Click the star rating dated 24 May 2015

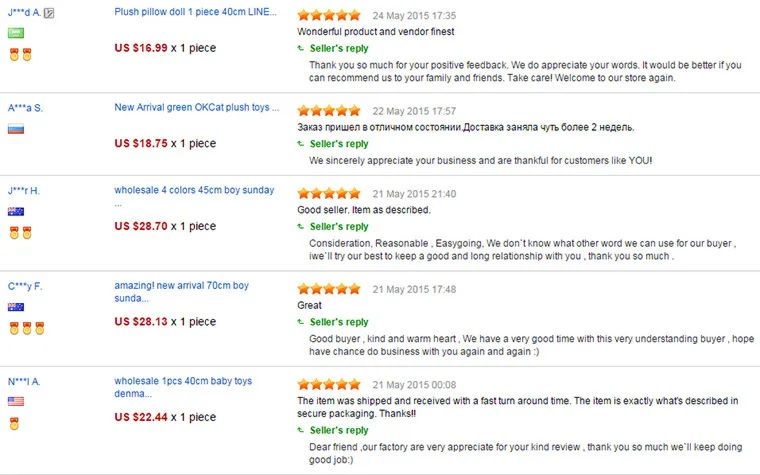329,16
